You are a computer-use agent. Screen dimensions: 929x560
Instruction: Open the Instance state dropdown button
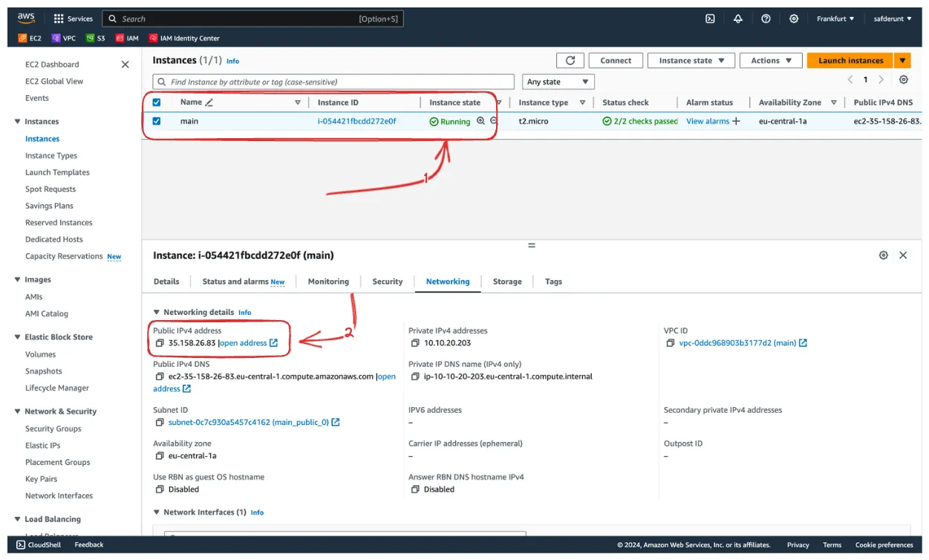point(691,61)
